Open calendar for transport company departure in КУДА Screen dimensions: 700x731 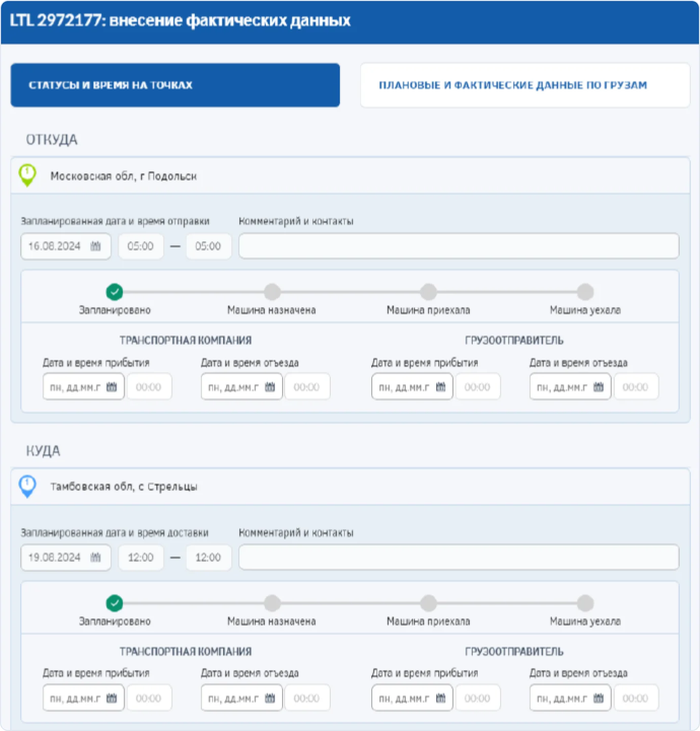[x=270, y=699]
